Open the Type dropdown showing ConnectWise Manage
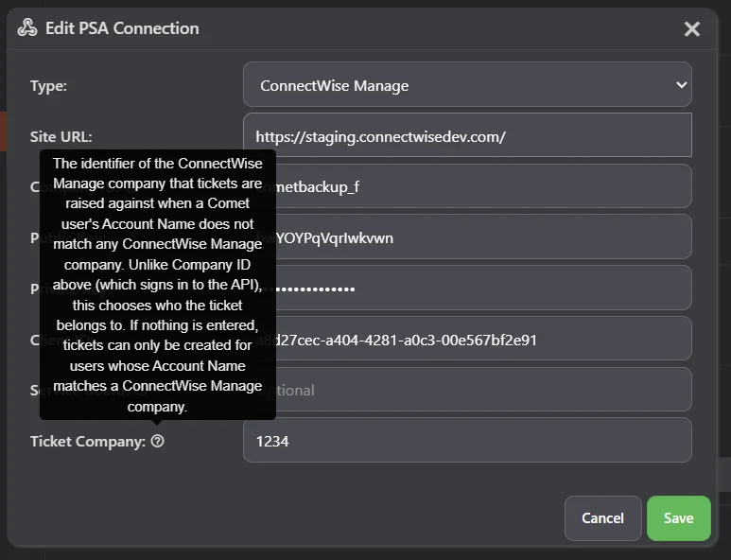 coord(467,84)
